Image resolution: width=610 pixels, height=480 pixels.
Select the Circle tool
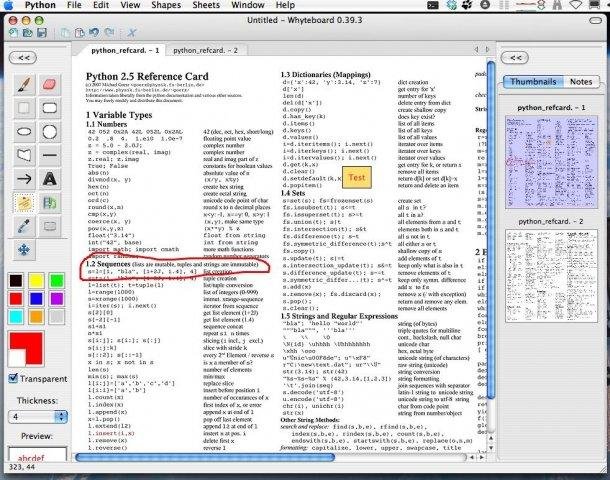[x=49, y=132]
